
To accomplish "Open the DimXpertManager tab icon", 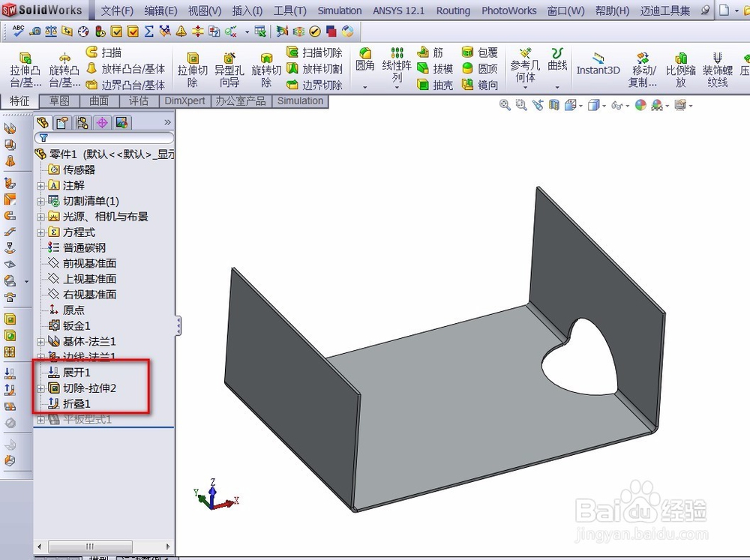I will point(102,123).
